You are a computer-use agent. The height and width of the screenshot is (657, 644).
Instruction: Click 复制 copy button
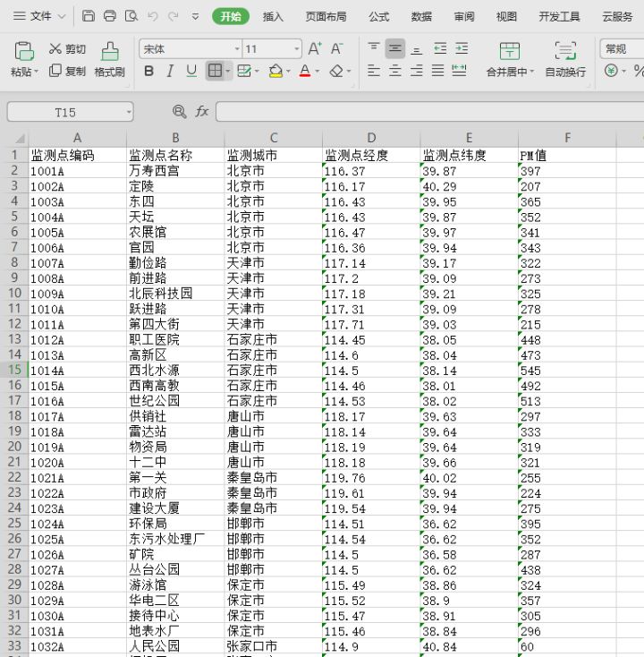point(67,71)
